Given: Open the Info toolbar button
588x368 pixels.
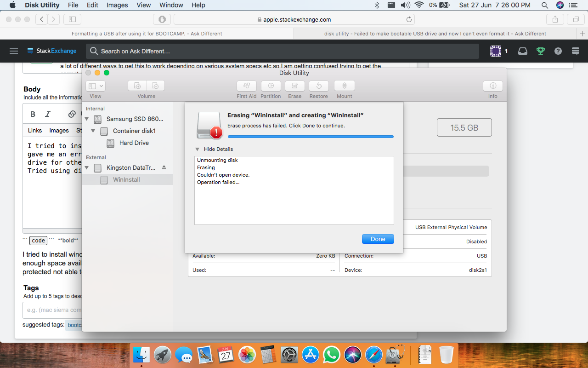Looking at the screenshot, I should [x=493, y=86].
